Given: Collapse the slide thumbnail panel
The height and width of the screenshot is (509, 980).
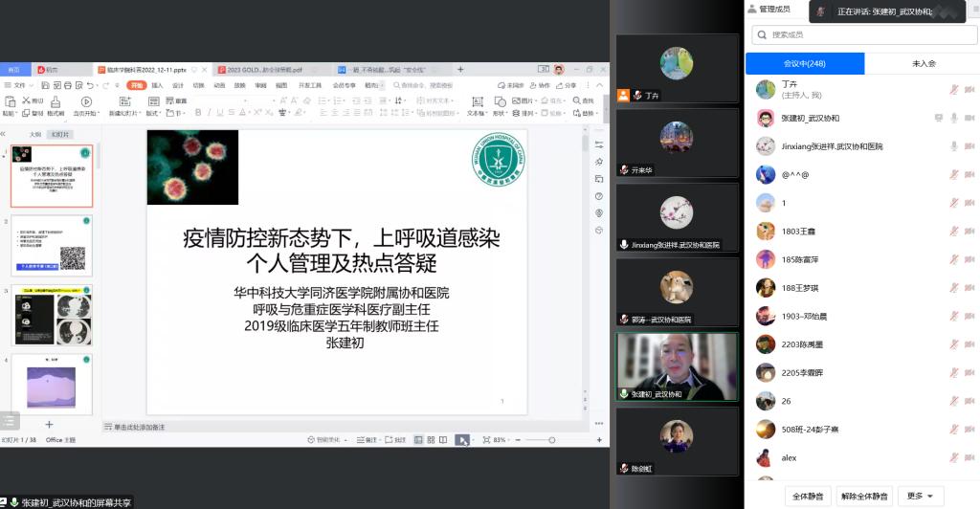Looking at the screenshot, I should 3,134.
